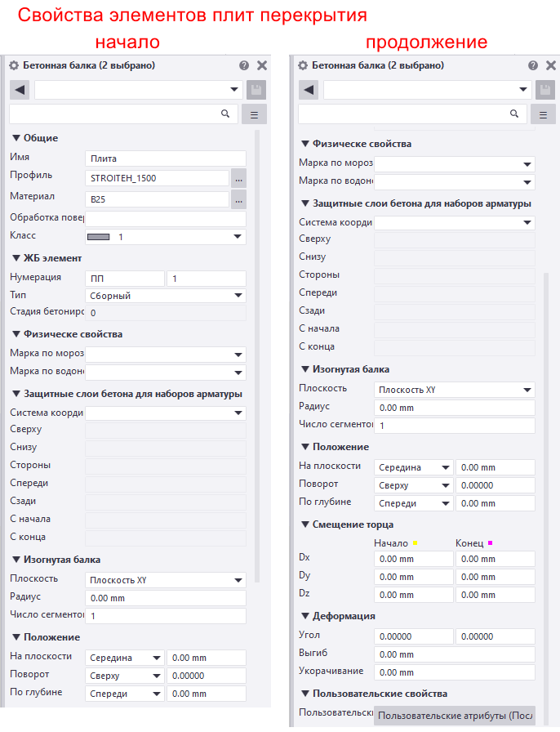The image size is (560, 732).
Task: Click the left panel vertical scrollbar
Action: point(256,356)
